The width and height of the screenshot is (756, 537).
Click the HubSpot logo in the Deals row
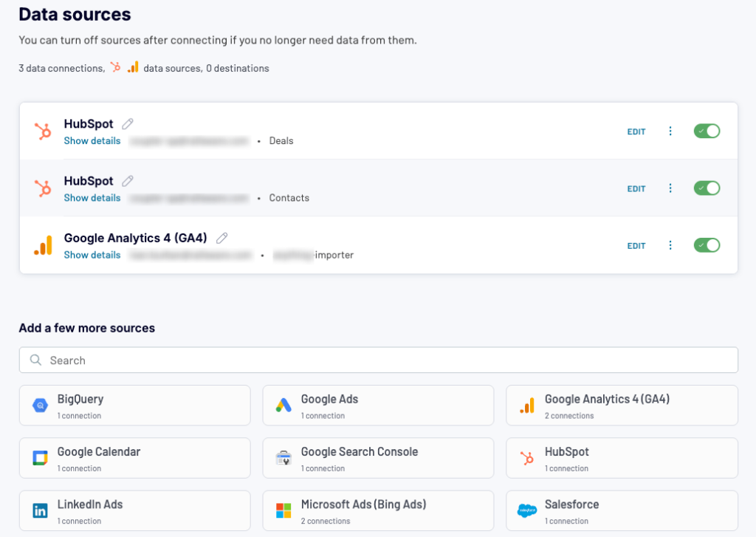43,131
